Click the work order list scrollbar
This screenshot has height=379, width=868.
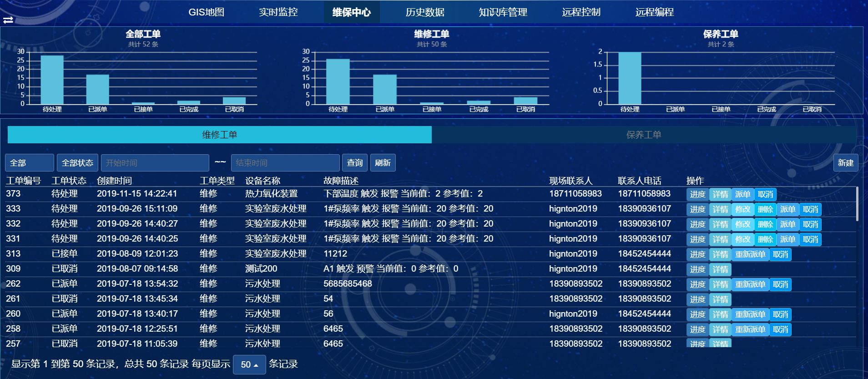point(858,204)
